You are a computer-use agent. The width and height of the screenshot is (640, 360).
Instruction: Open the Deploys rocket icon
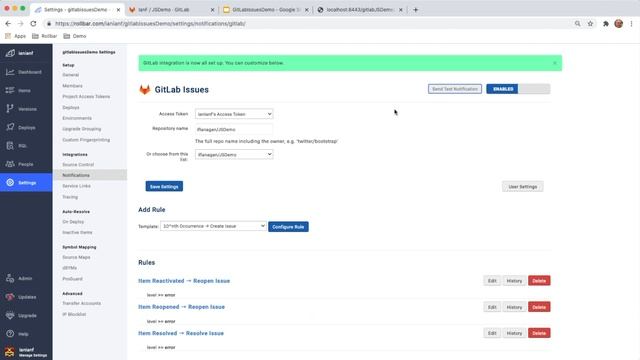(10, 127)
